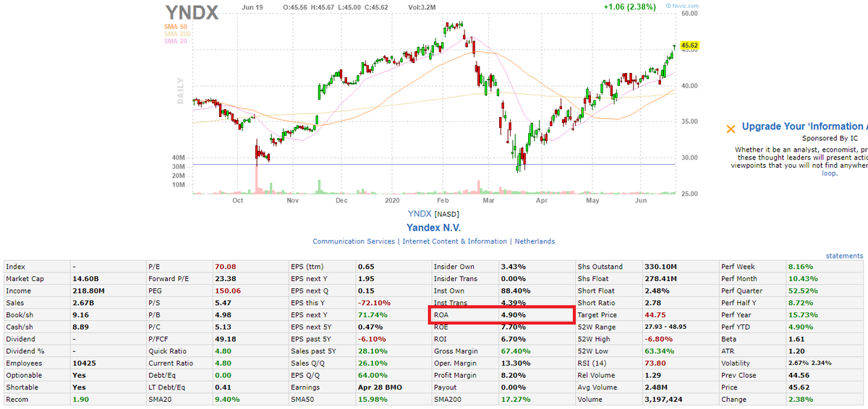Open the Yandex N.V. company name link
868x409 pixels.
click(x=433, y=227)
